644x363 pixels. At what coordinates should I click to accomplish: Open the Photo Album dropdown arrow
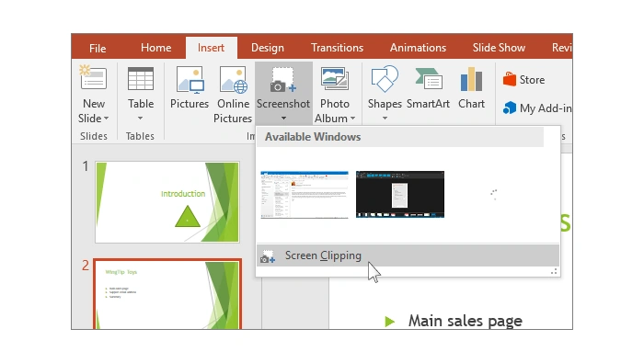point(352,119)
